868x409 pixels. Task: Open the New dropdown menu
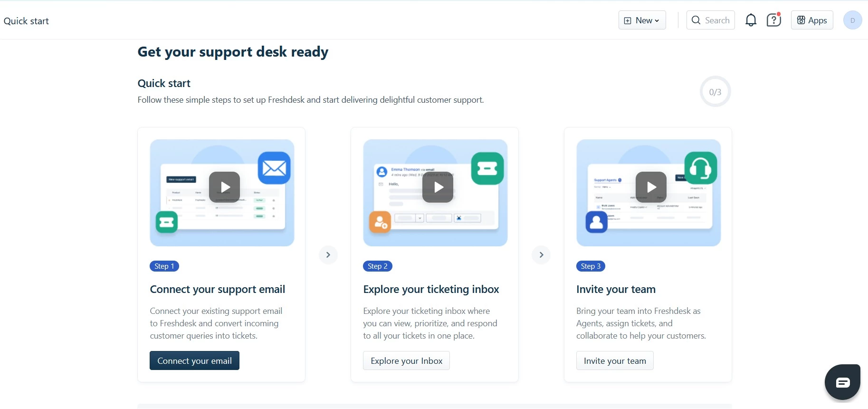[x=642, y=20]
